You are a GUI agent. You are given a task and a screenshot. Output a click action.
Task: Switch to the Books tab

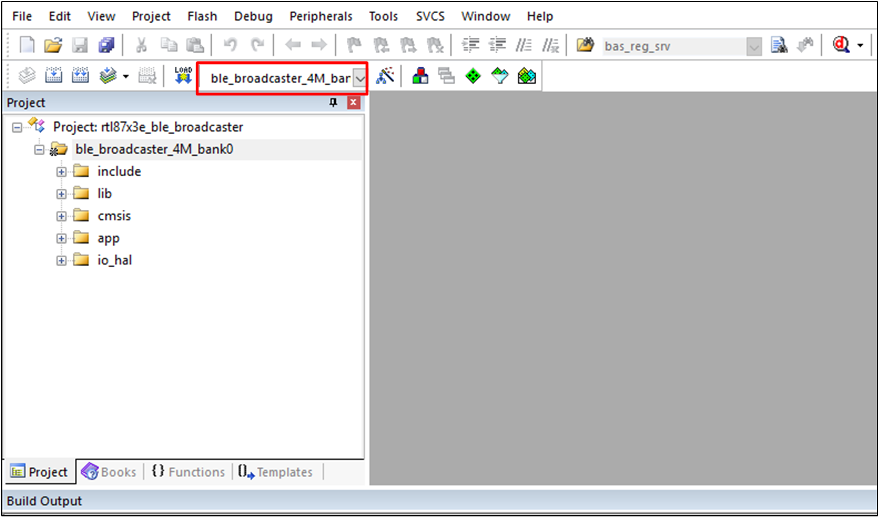pyautogui.click(x=109, y=472)
